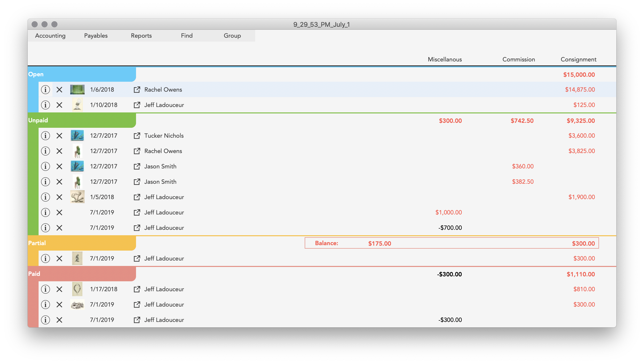This screenshot has height=364, width=644.
Task: Collapse the Paid section header
Action: click(x=34, y=274)
